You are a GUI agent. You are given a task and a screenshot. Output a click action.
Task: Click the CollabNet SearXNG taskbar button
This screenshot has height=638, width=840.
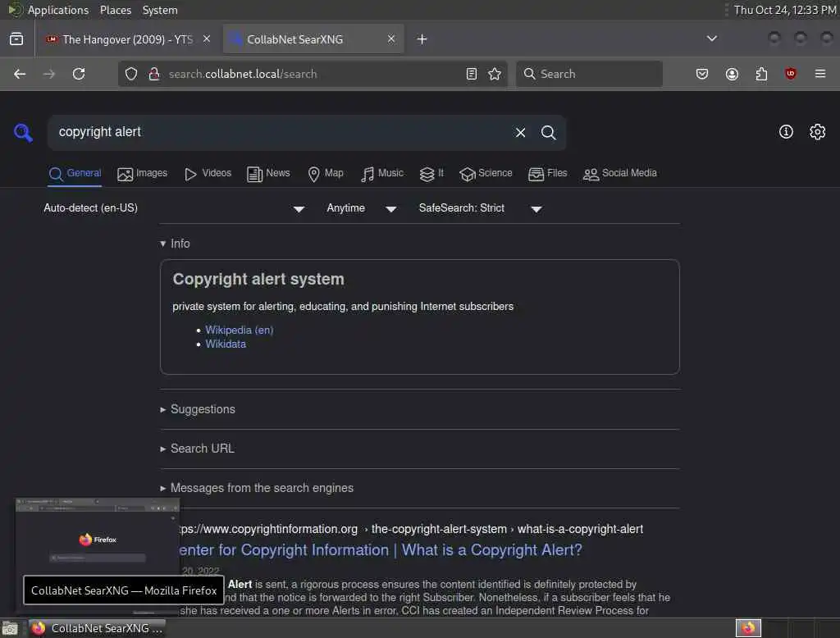click(x=97, y=628)
